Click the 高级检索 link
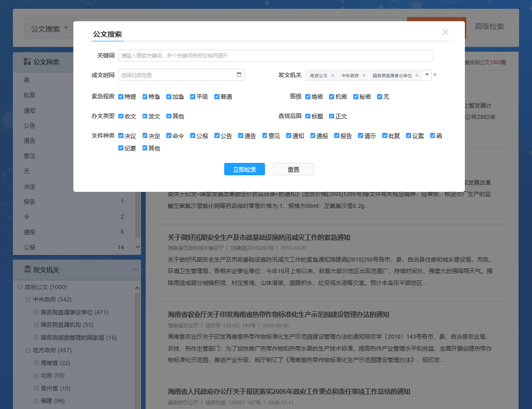532x409 pixels. point(489,26)
